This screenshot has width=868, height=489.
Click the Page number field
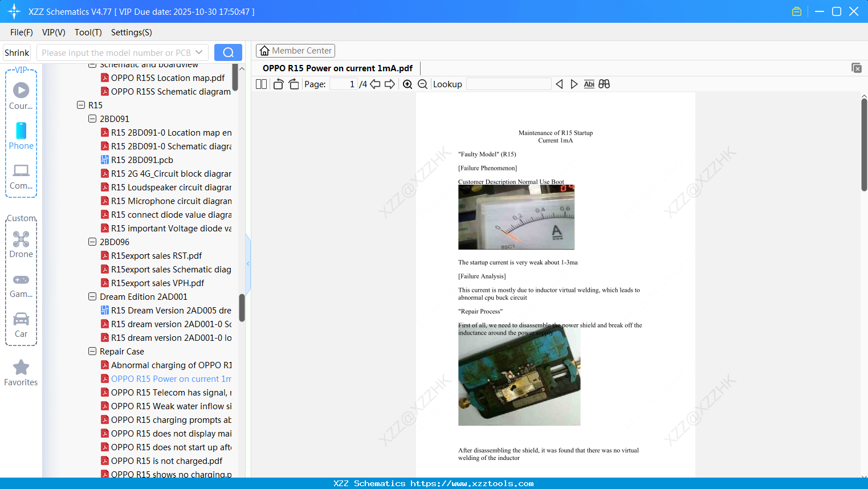[x=344, y=84]
